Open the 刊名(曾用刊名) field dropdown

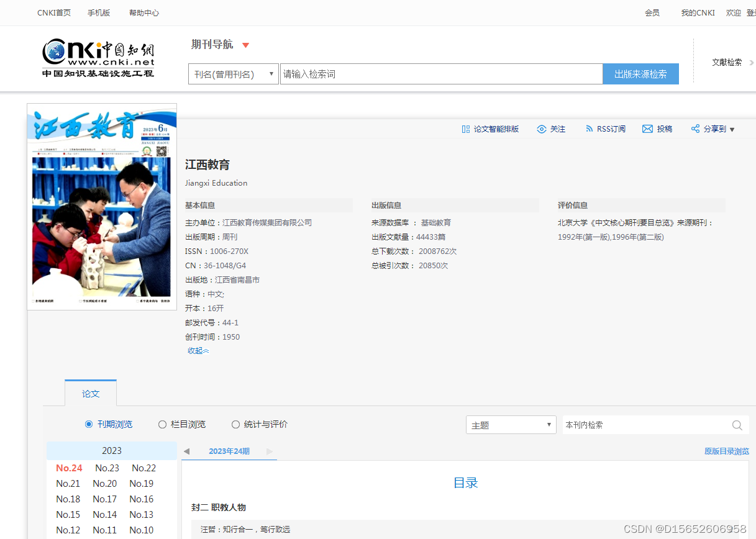pos(233,74)
